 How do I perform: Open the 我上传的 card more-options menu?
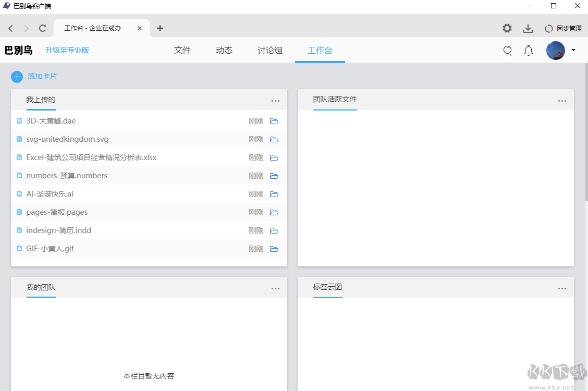point(275,101)
